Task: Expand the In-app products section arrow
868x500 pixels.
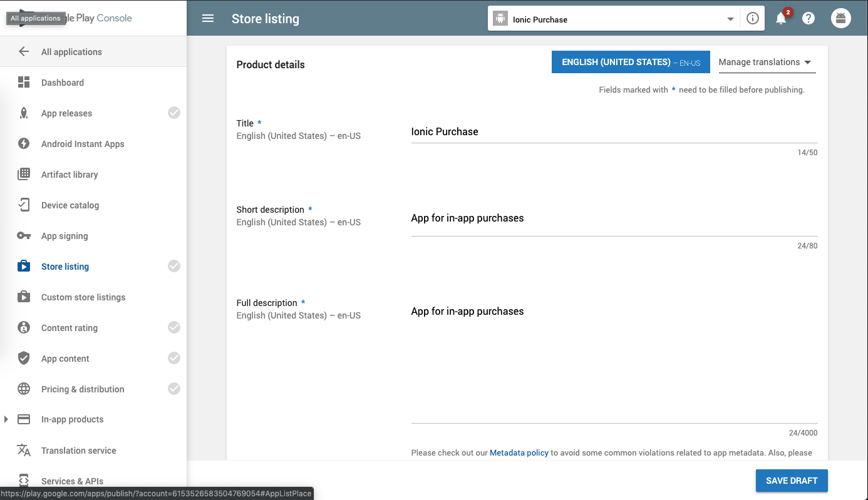Action: pyautogui.click(x=6, y=419)
